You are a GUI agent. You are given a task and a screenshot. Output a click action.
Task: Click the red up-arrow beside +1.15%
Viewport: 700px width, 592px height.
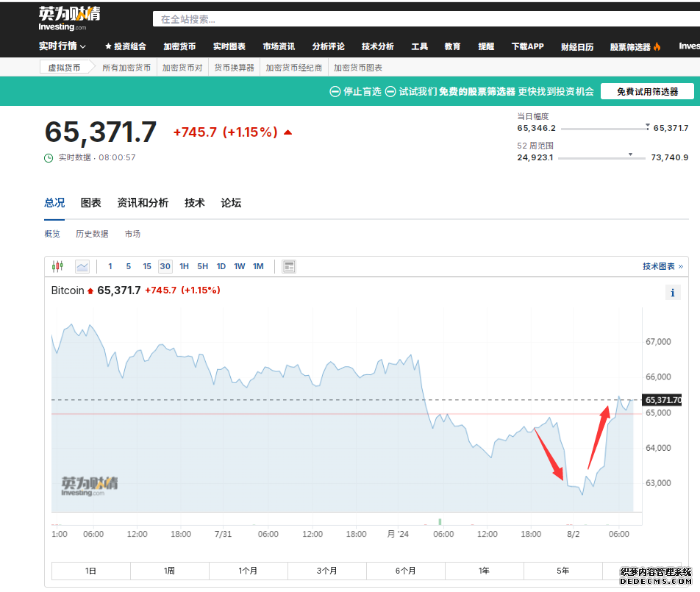pyautogui.click(x=288, y=132)
